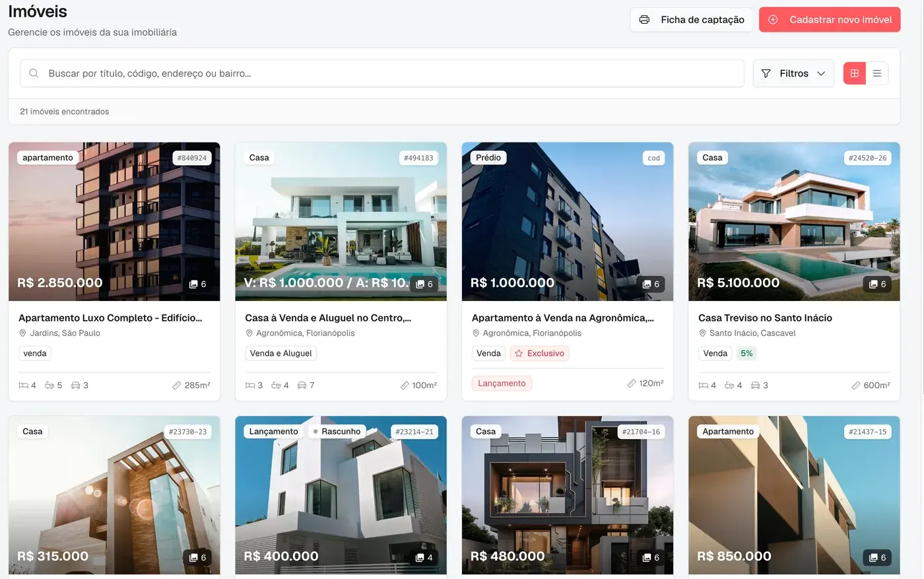The width and height of the screenshot is (924, 579).
Task: Click the Filtros chevron arrow
Action: click(x=821, y=73)
